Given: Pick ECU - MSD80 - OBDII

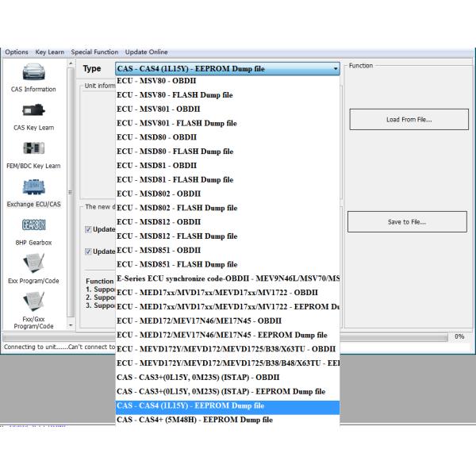Looking at the screenshot, I should [228, 137].
